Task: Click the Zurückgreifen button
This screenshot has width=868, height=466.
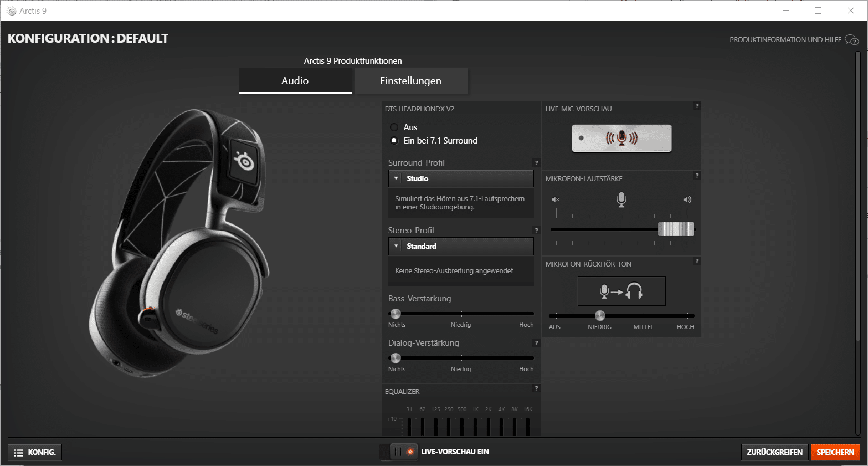Action: [x=774, y=452]
